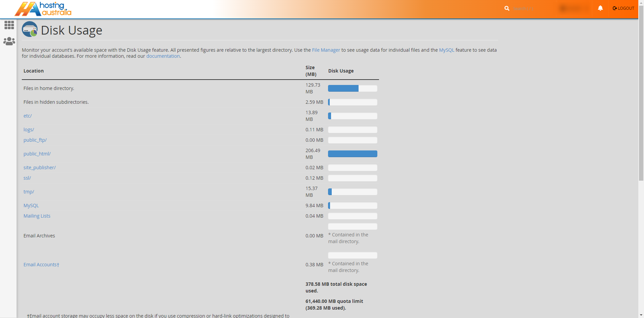Open the Email Accounts entry
The width and height of the screenshot is (644, 318).
41,264
